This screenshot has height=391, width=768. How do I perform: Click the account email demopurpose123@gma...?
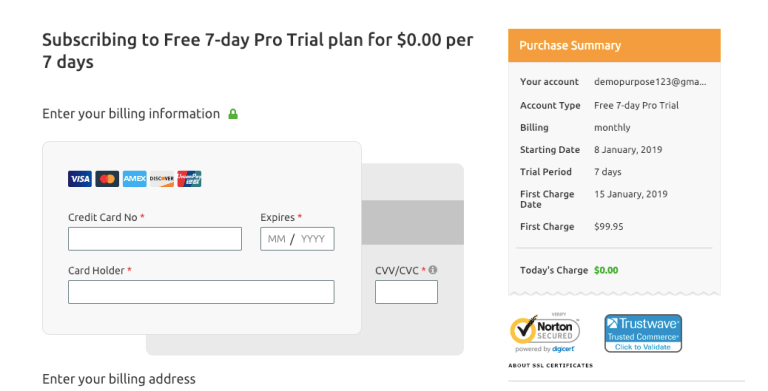click(x=650, y=82)
